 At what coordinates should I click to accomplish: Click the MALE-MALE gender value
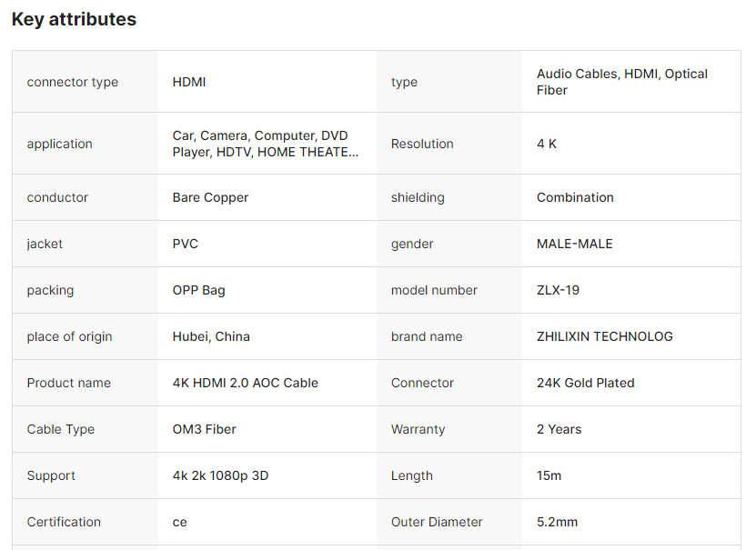click(575, 244)
